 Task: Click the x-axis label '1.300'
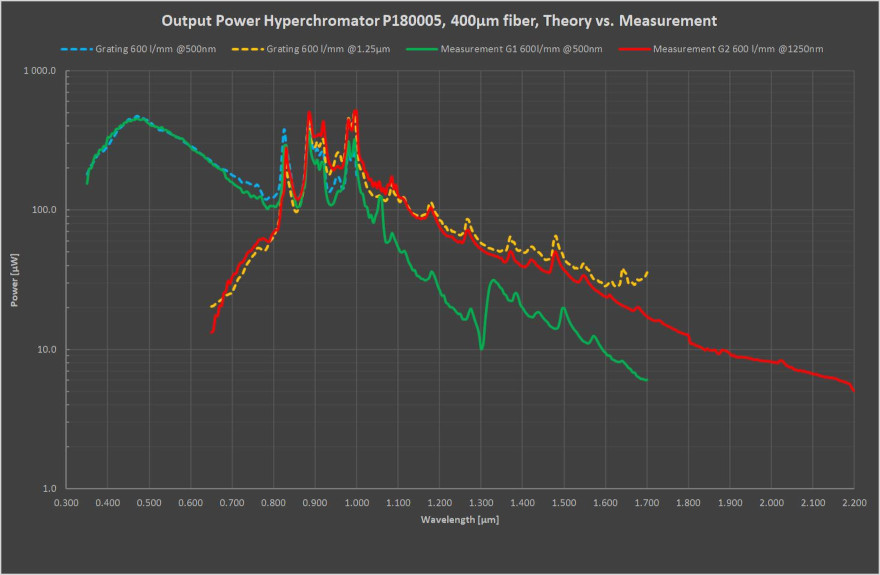click(481, 503)
